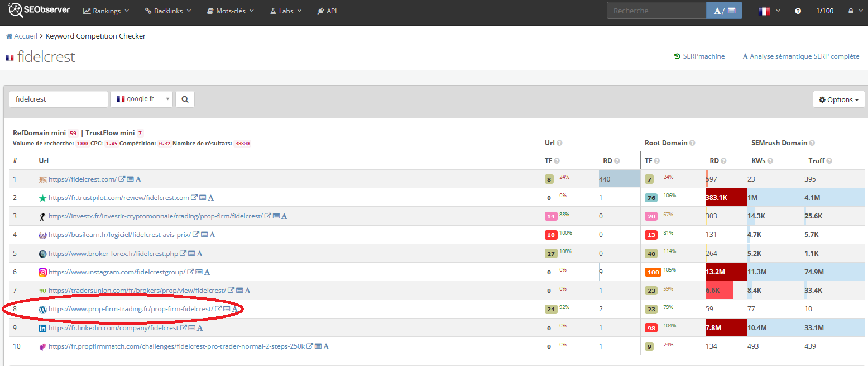The image size is (868, 366).
Task: Open the lock account dropdown
Action: pos(857,11)
